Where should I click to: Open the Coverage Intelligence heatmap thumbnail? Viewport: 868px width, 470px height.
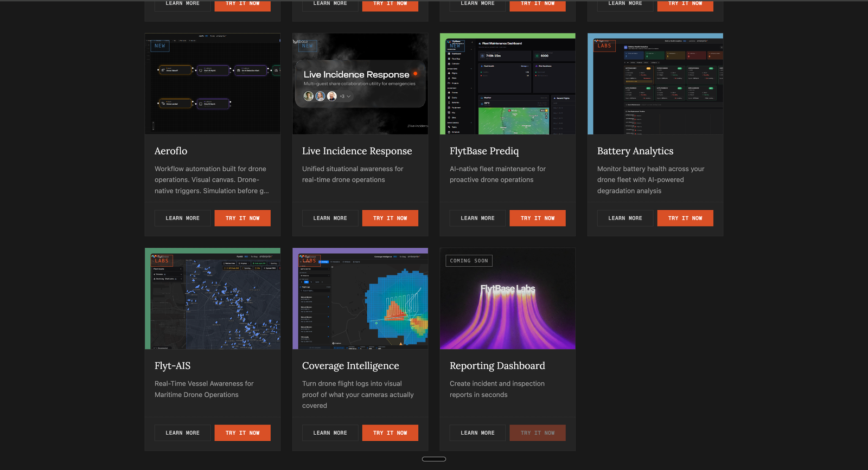click(360, 299)
